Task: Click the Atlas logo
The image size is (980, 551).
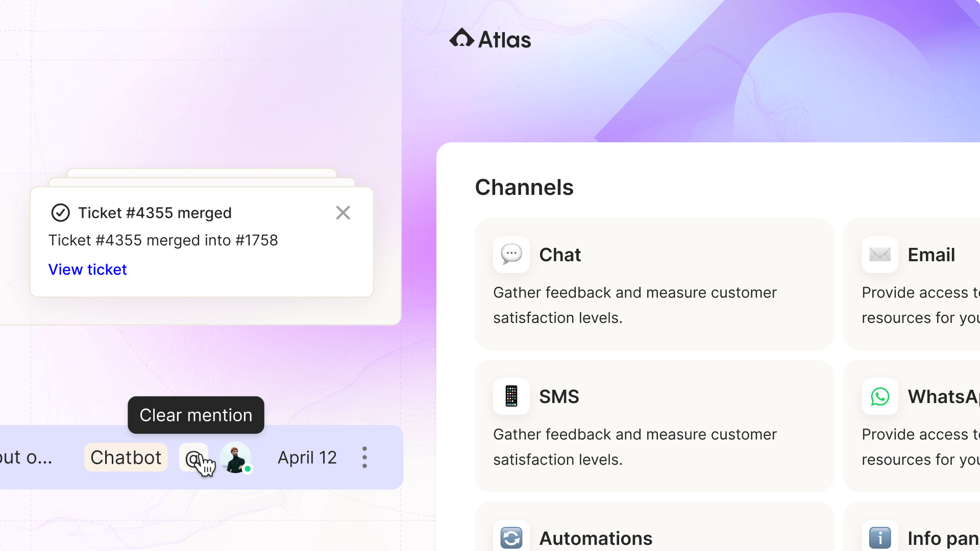Action: (x=490, y=39)
